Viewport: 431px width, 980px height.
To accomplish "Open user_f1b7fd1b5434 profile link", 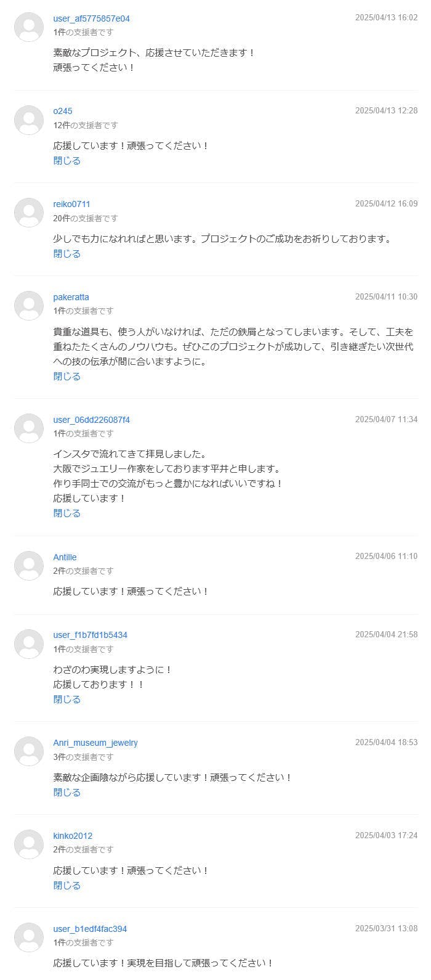I will [x=90, y=635].
